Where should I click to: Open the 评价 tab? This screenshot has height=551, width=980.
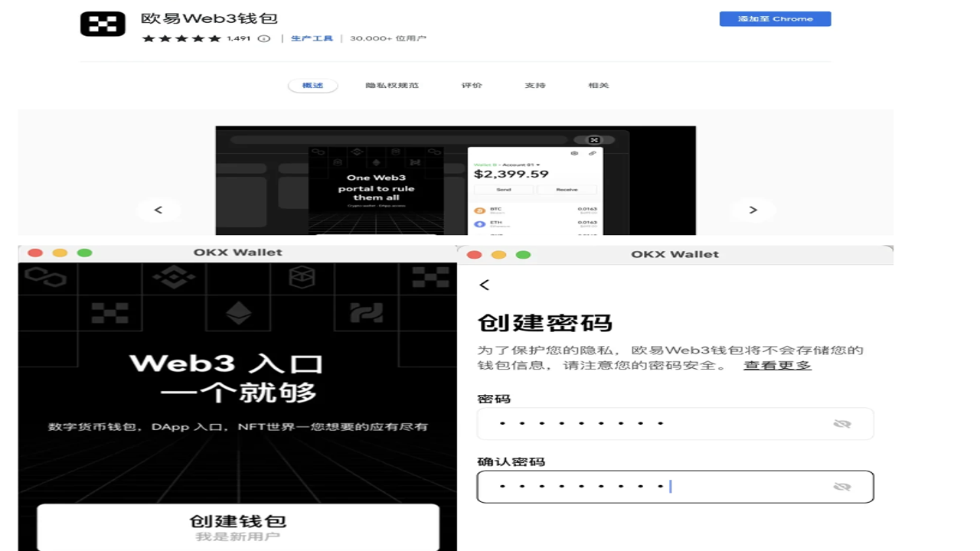tap(472, 86)
